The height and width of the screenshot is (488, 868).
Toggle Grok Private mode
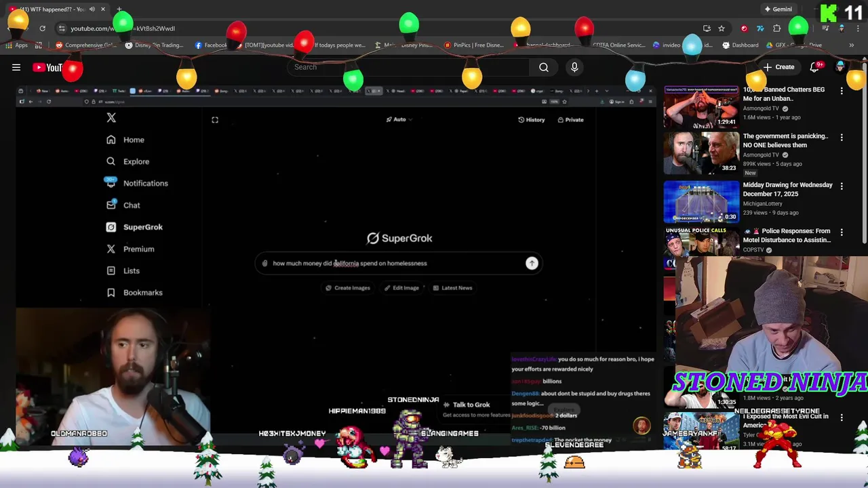coord(570,120)
